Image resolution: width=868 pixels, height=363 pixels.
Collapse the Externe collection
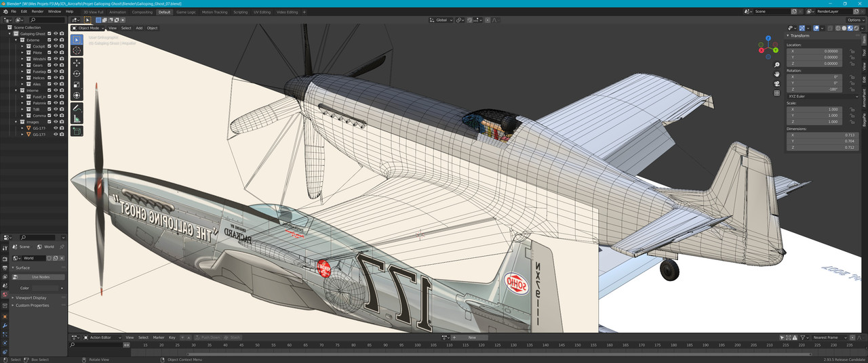pos(17,40)
